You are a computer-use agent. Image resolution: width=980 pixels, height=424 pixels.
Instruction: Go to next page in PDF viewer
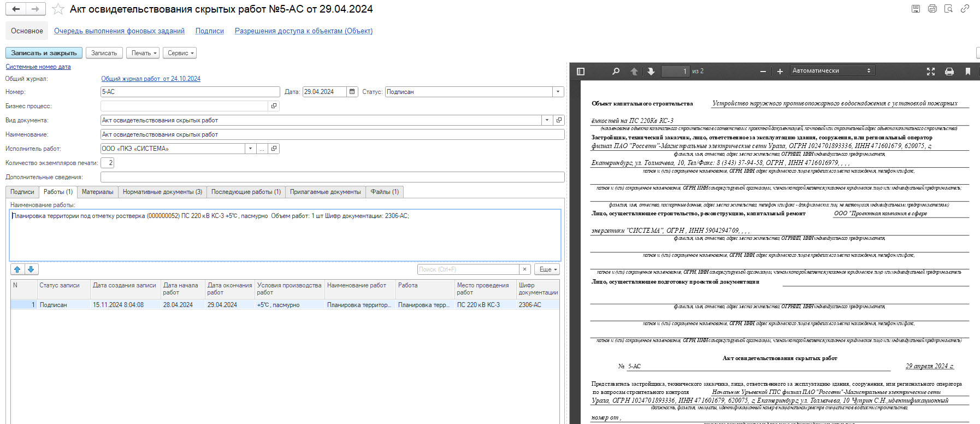click(651, 71)
